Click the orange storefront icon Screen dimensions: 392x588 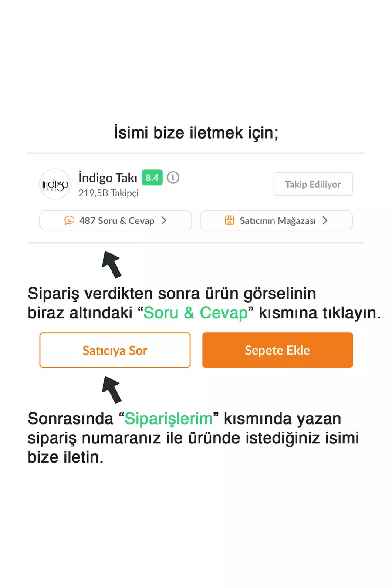click(x=230, y=220)
